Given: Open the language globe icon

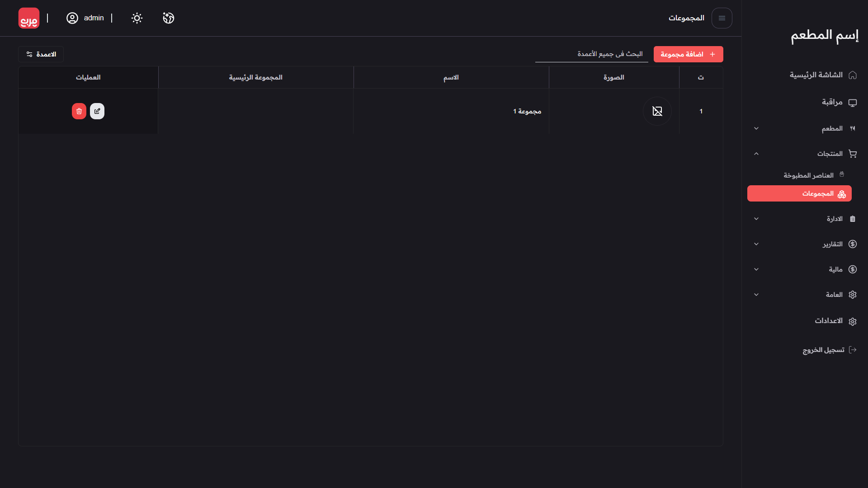Looking at the screenshot, I should pyautogui.click(x=169, y=18).
